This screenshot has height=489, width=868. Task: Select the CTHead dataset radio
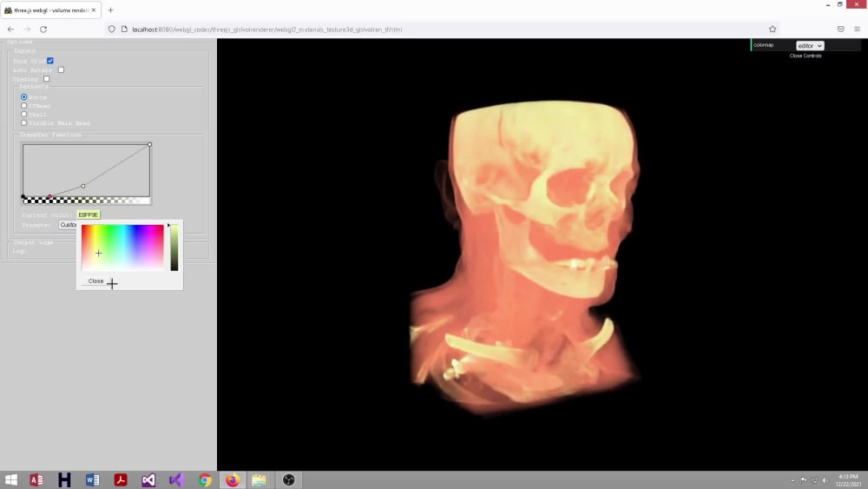pyautogui.click(x=23, y=105)
